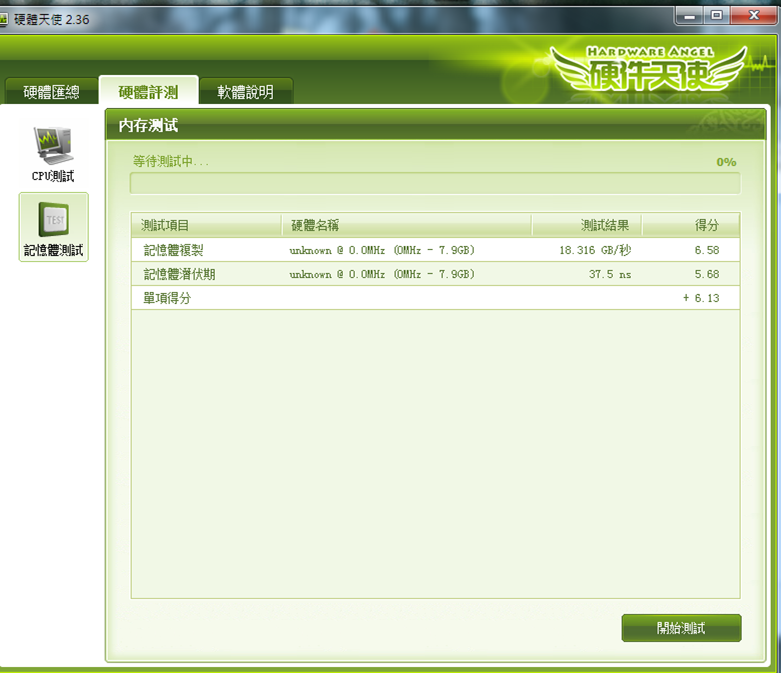Minimize the 硬體天使 window
This screenshot has height=673, width=781.
click(x=688, y=15)
